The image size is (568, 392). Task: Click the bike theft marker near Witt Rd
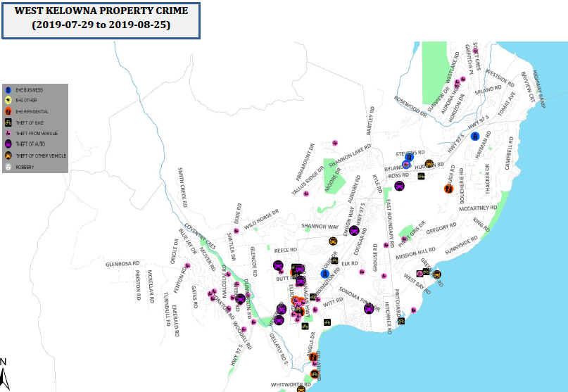pyautogui.click(x=328, y=322)
